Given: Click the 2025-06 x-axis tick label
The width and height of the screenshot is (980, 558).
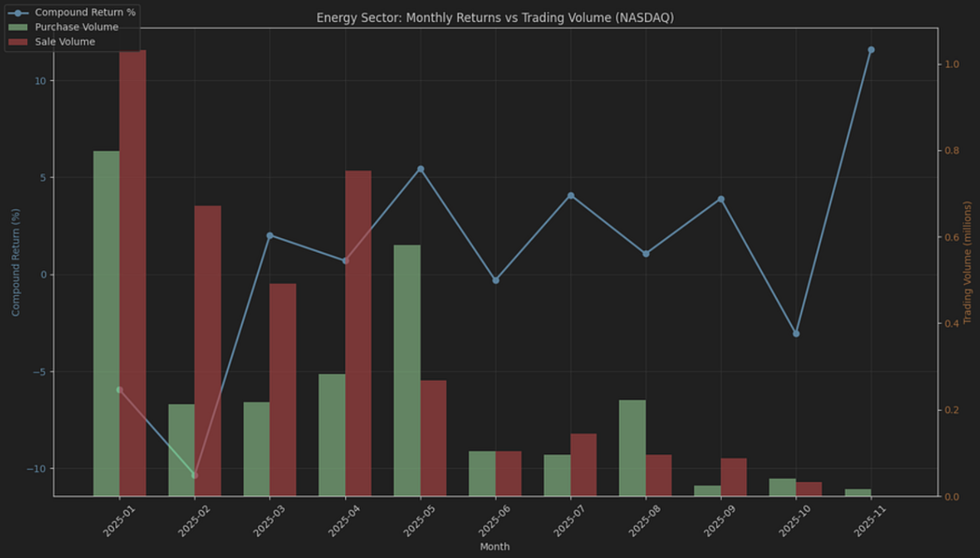Looking at the screenshot, I should [x=494, y=521].
